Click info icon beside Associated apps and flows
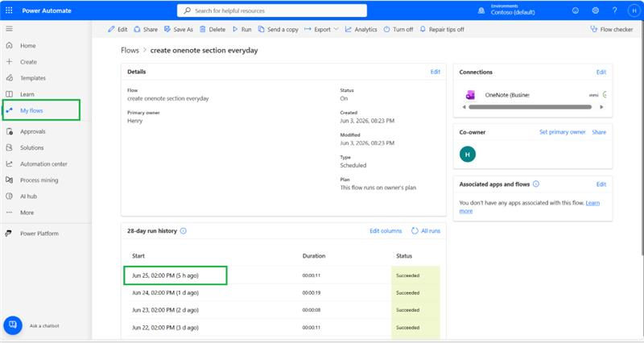The image size is (644, 343). (x=536, y=184)
